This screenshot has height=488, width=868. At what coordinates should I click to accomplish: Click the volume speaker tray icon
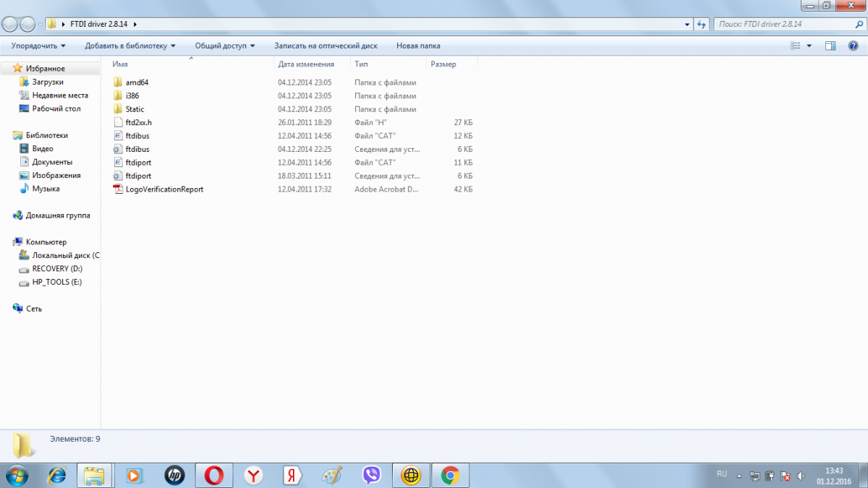tap(800, 476)
